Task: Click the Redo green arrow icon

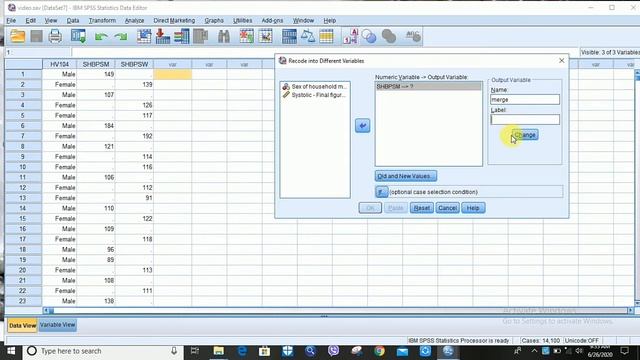Action: (121, 37)
